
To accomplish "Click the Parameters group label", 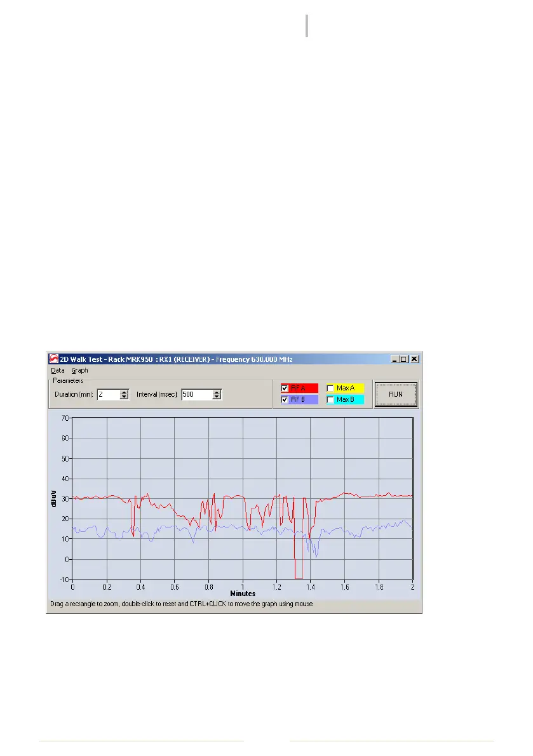I will coord(68,380).
